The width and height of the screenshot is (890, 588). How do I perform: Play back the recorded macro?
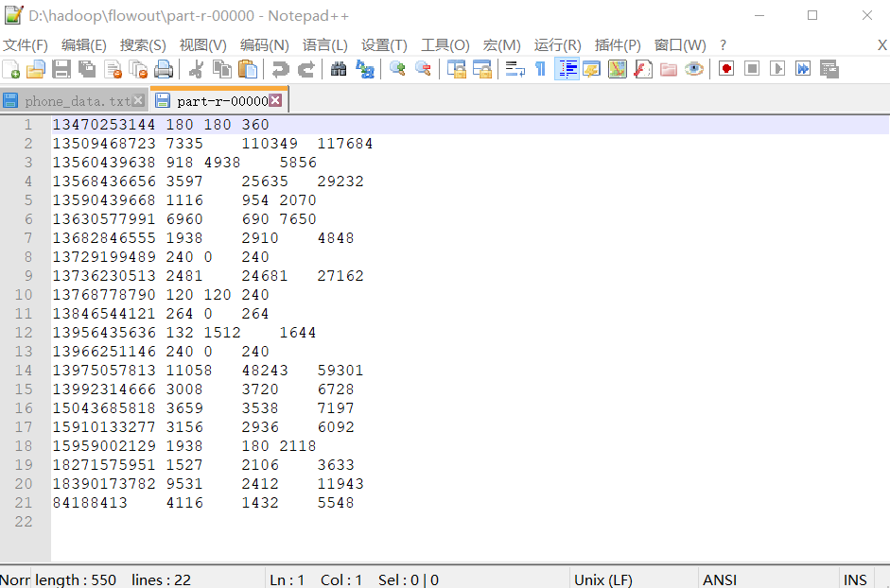click(777, 69)
